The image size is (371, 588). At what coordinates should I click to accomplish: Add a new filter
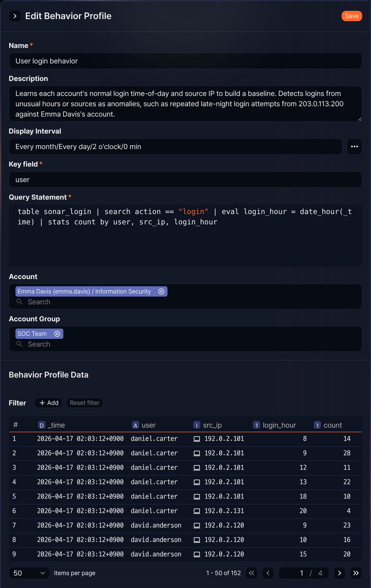[x=49, y=403]
